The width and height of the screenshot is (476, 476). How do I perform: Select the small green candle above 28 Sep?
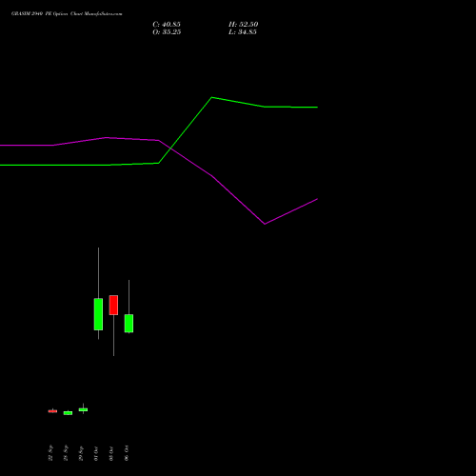(68, 413)
